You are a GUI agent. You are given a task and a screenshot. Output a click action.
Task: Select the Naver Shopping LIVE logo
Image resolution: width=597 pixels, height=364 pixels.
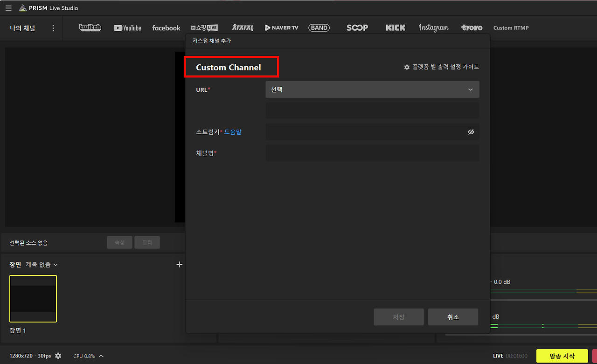[x=204, y=28]
